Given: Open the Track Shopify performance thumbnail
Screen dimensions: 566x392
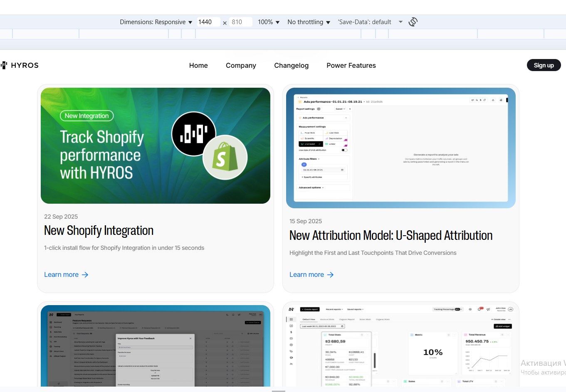Looking at the screenshot, I should pos(156,145).
